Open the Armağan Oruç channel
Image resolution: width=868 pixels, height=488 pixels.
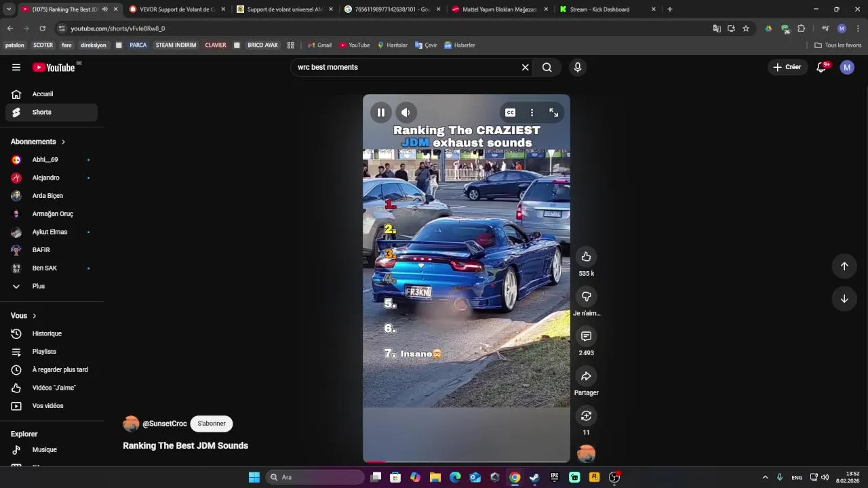point(52,214)
